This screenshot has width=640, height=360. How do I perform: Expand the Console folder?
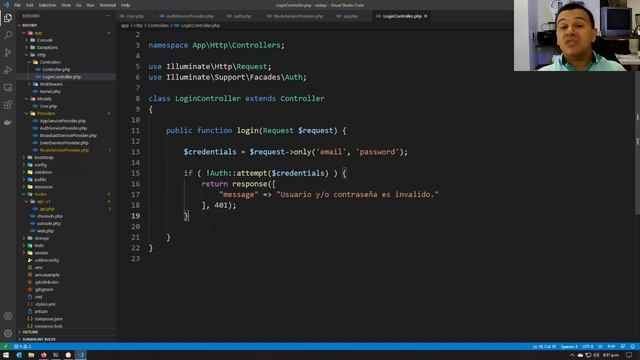point(44,40)
